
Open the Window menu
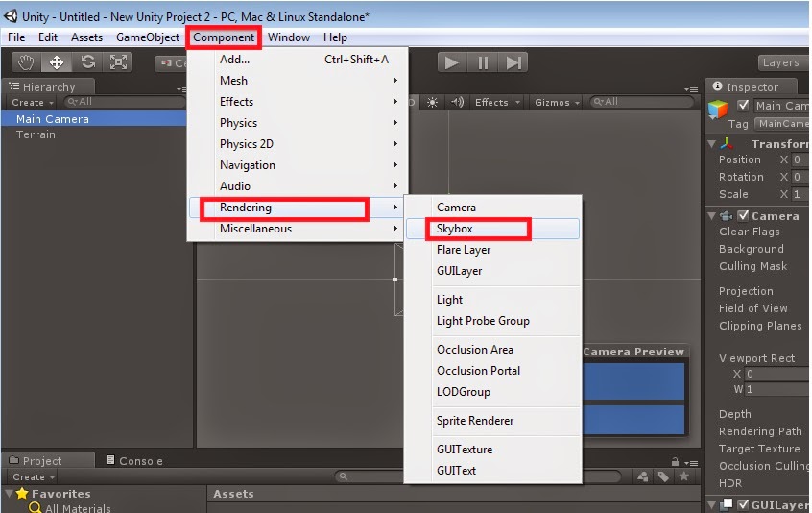coord(289,37)
